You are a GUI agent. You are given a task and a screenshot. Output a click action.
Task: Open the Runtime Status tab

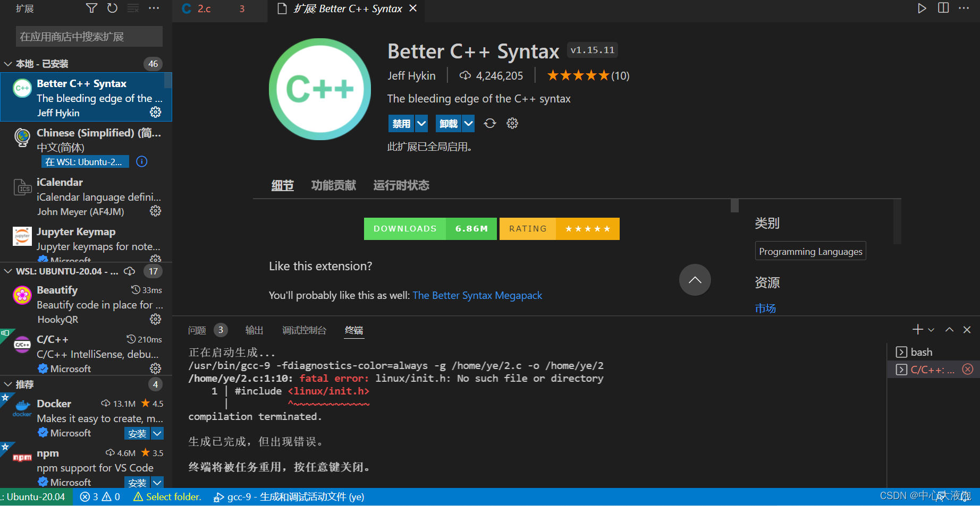coord(401,185)
